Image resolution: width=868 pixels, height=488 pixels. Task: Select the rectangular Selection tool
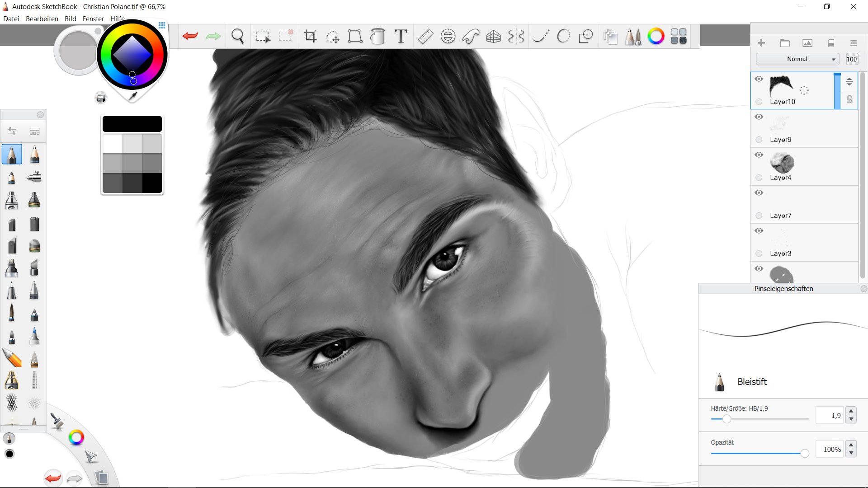click(263, 37)
